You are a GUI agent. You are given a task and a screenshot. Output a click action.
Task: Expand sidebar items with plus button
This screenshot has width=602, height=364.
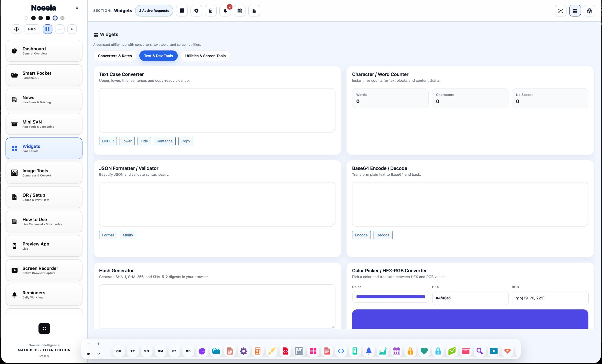[x=72, y=29]
